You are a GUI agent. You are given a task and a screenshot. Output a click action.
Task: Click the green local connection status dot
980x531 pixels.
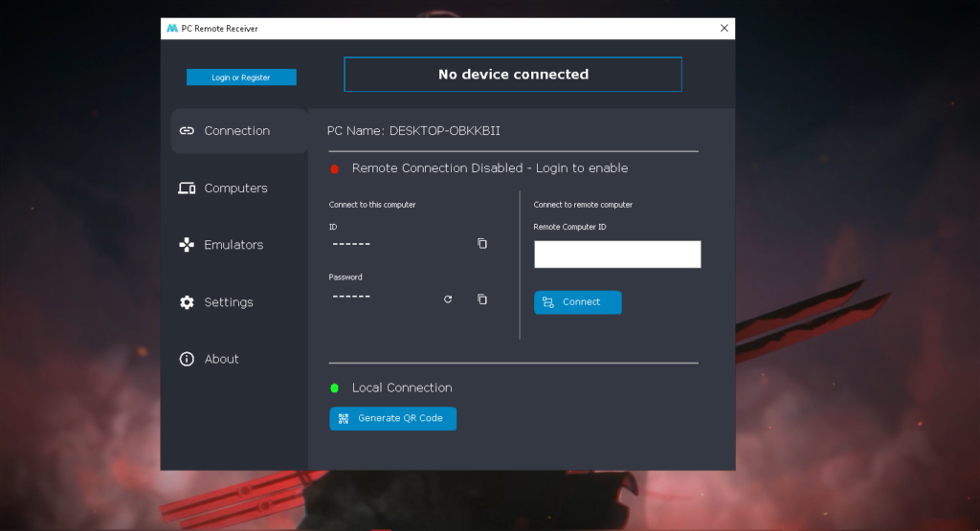(x=334, y=387)
